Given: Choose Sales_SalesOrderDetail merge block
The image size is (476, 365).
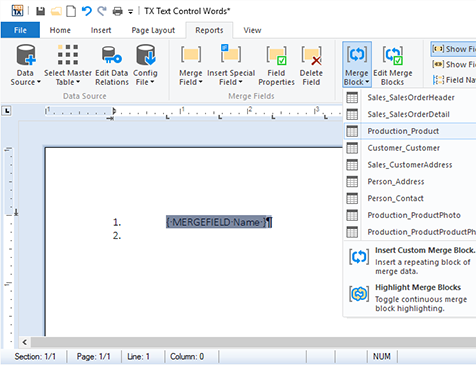Looking at the screenshot, I should click(410, 114).
